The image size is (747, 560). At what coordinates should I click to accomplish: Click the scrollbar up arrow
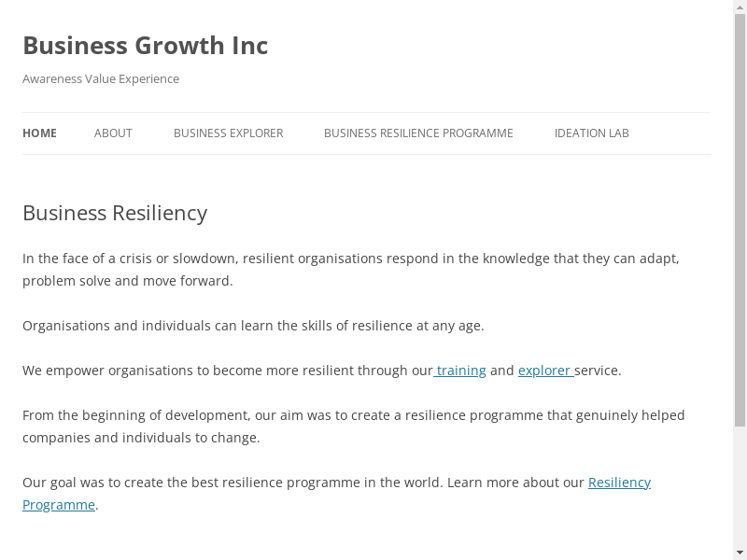tap(740, 7)
